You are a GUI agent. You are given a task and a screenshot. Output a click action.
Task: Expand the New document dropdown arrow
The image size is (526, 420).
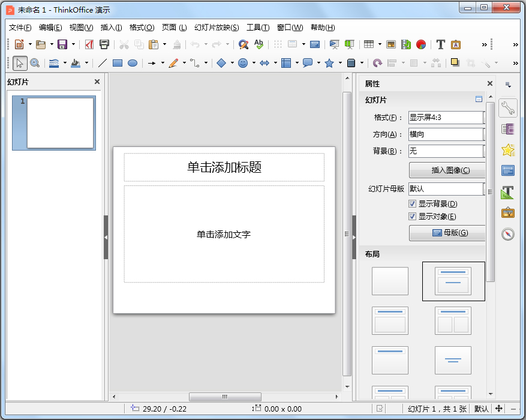30,44
